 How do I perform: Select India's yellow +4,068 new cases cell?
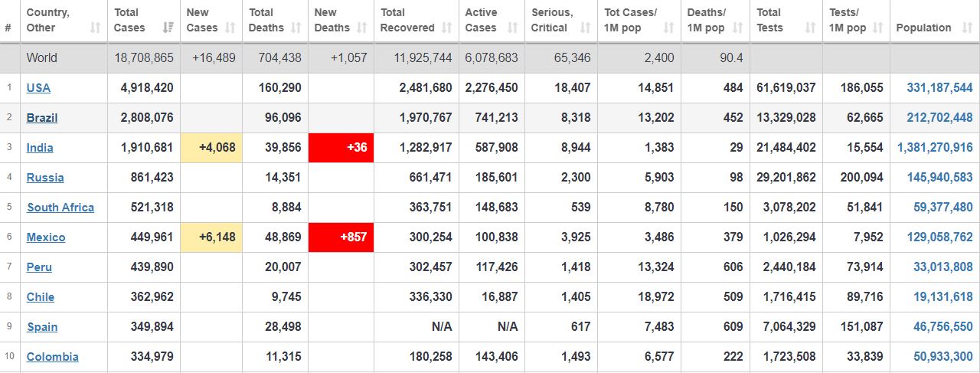coord(211,148)
